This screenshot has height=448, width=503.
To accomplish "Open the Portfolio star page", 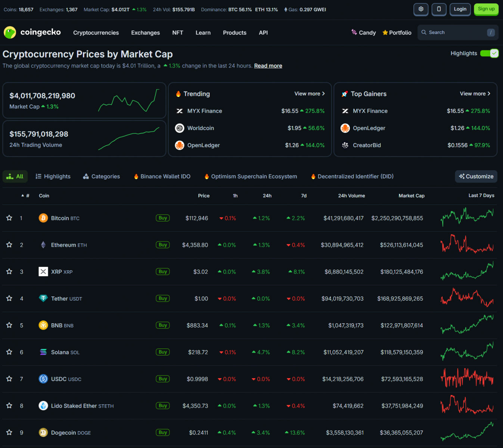I will (397, 32).
